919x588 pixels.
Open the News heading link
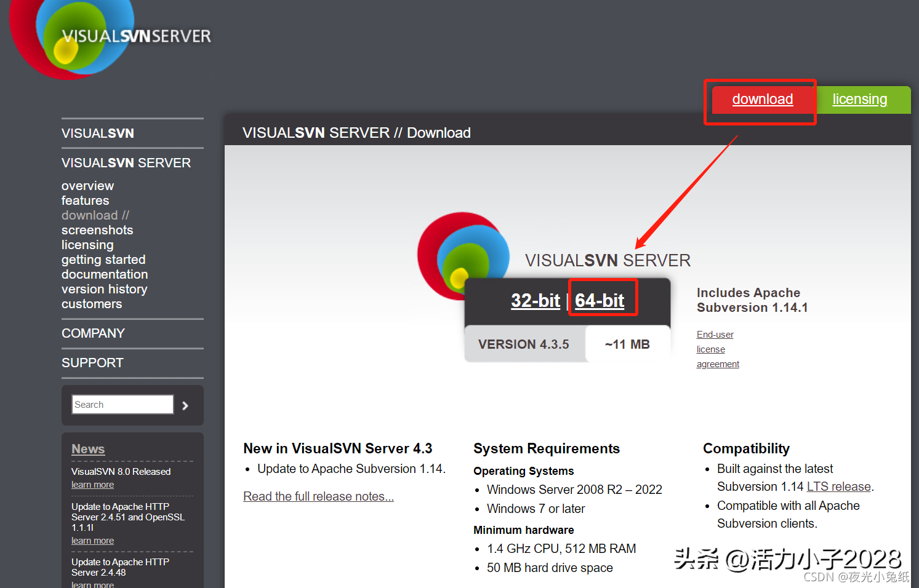tap(88, 449)
